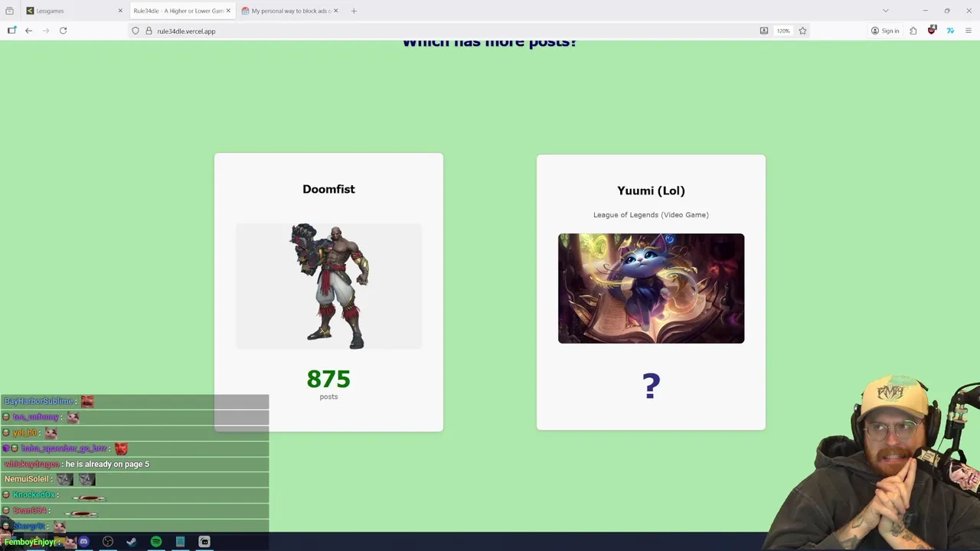Viewport: 980px width, 551px height.
Task: Click the Doomfist title text
Action: click(x=328, y=189)
